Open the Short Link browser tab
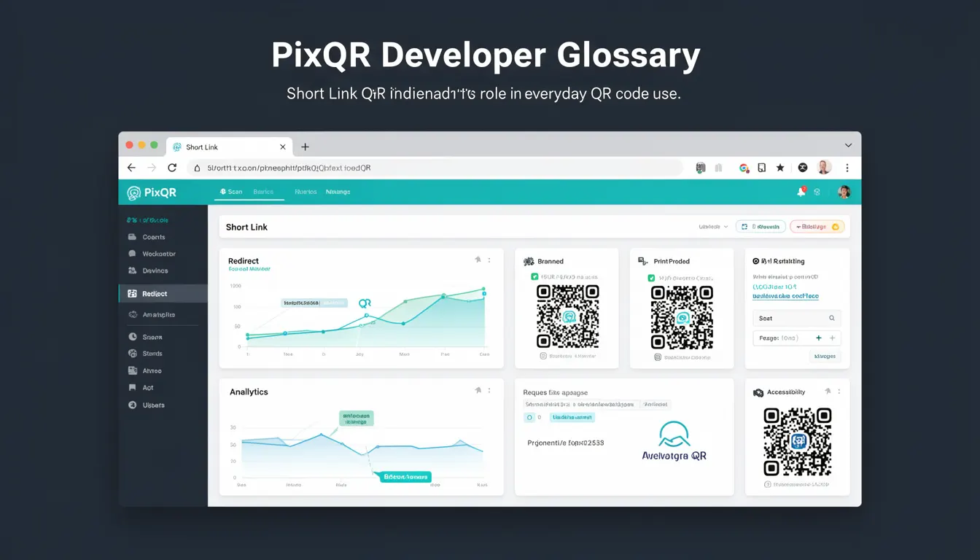The width and height of the screenshot is (980, 560). (230, 147)
